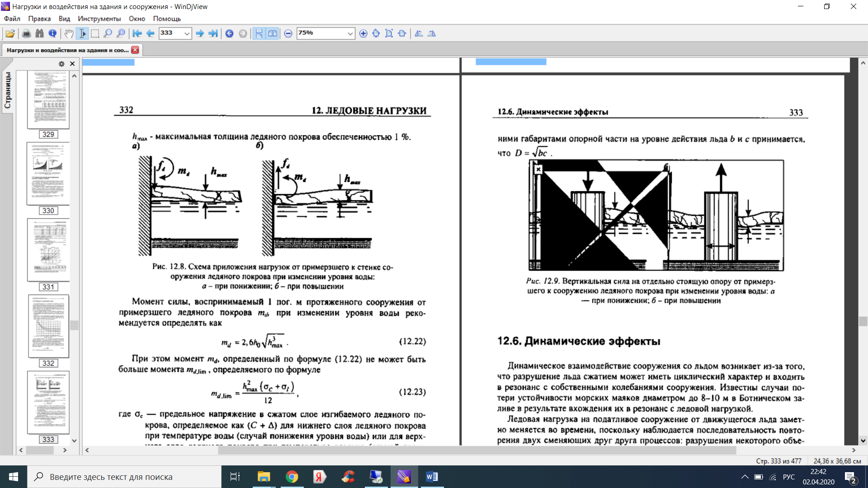Select the Hand pan tool
868x488 pixels.
[x=69, y=33]
